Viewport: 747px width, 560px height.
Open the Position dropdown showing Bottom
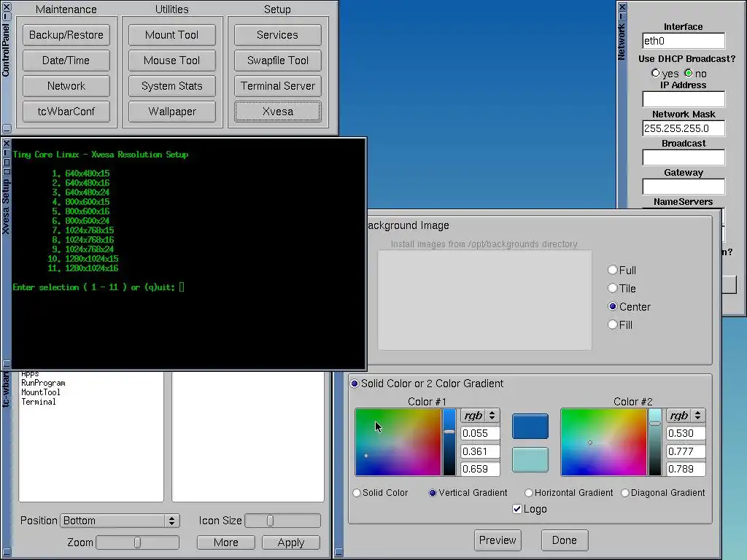coord(120,521)
